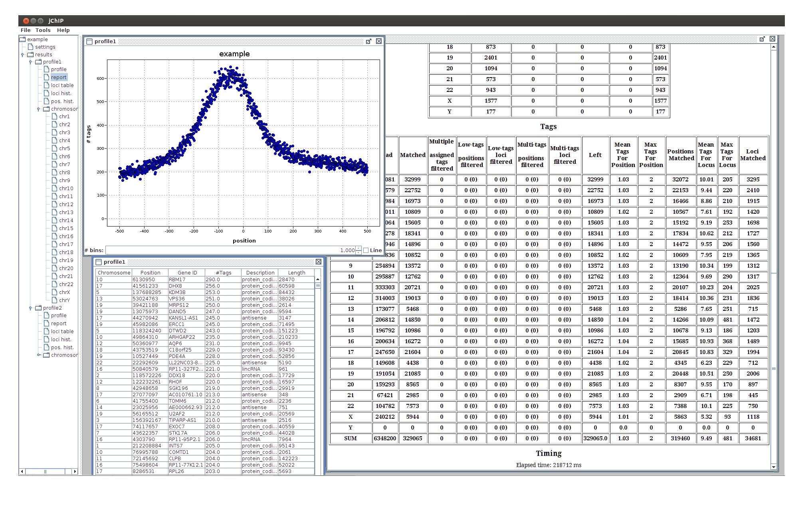Select chr17 file in tree

point(66,244)
